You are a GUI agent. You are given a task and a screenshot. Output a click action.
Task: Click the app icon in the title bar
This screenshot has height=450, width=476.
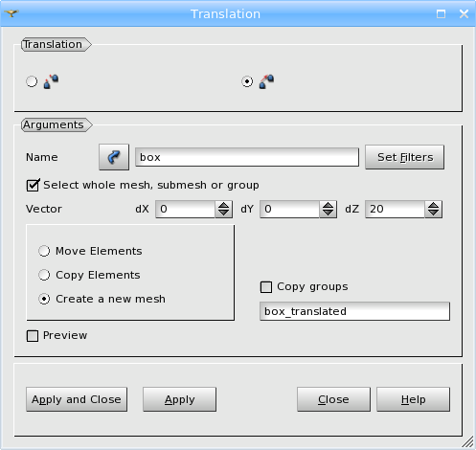(11, 13)
